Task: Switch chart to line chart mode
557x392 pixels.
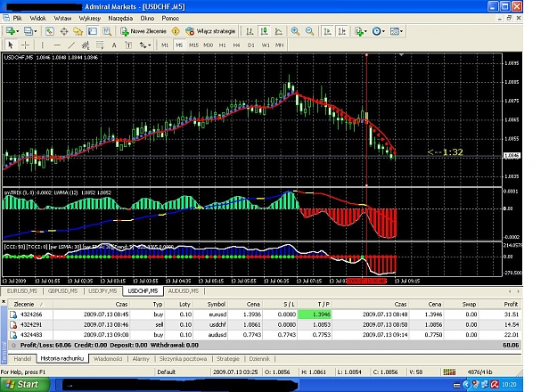Action: coord(278,31)
